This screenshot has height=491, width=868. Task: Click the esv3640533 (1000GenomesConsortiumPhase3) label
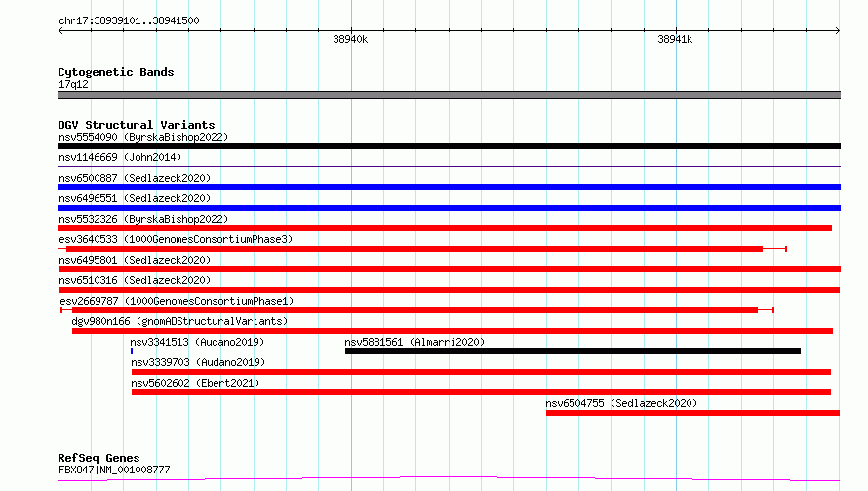pos(176,239)
